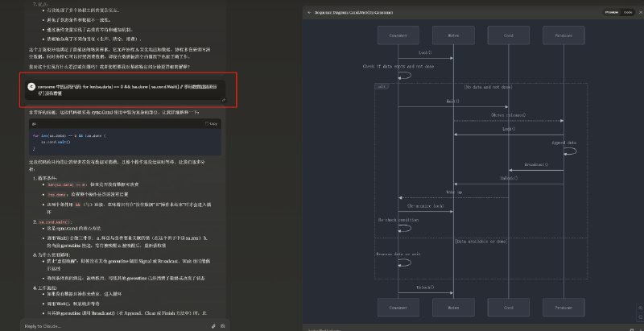Image resolution: width=644 pixels, height=331 pixels.
Task: Select the top Consumer participant box
Action: [398, 35]
